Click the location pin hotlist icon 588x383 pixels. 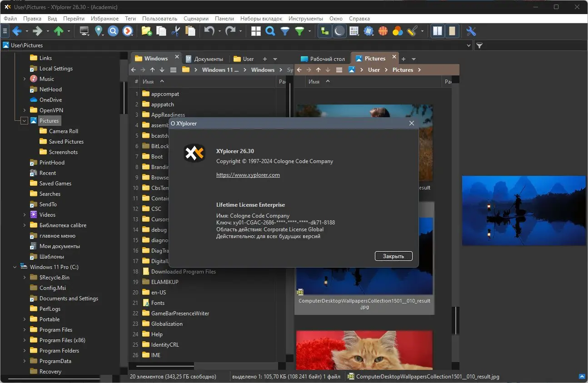point(99,31)
